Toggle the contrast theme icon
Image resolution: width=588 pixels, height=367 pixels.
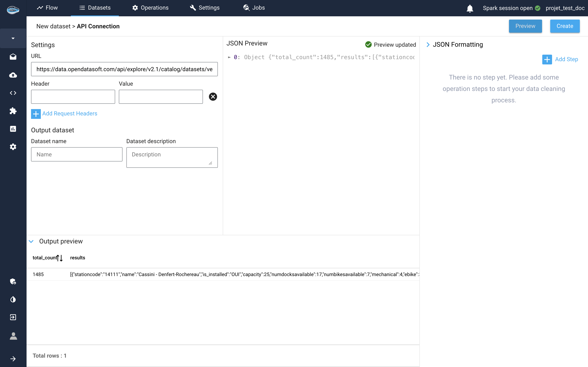tap(13, 299)
